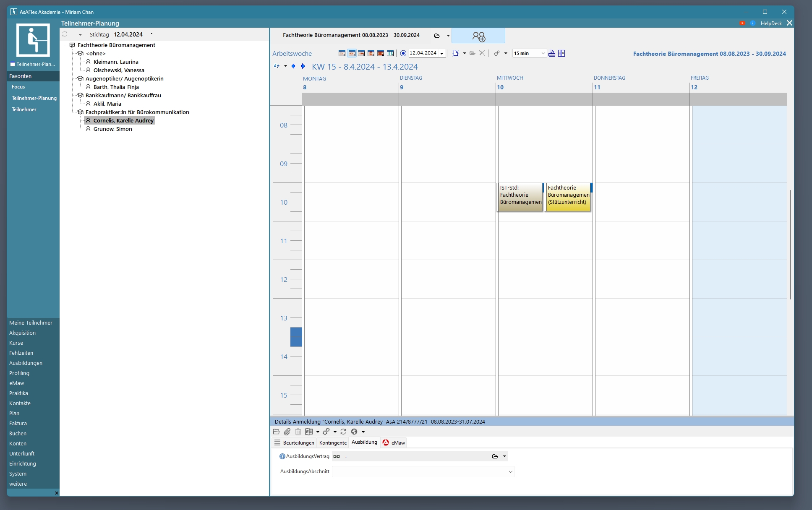Click the refresh icon in details toolbar

[343, 432]
